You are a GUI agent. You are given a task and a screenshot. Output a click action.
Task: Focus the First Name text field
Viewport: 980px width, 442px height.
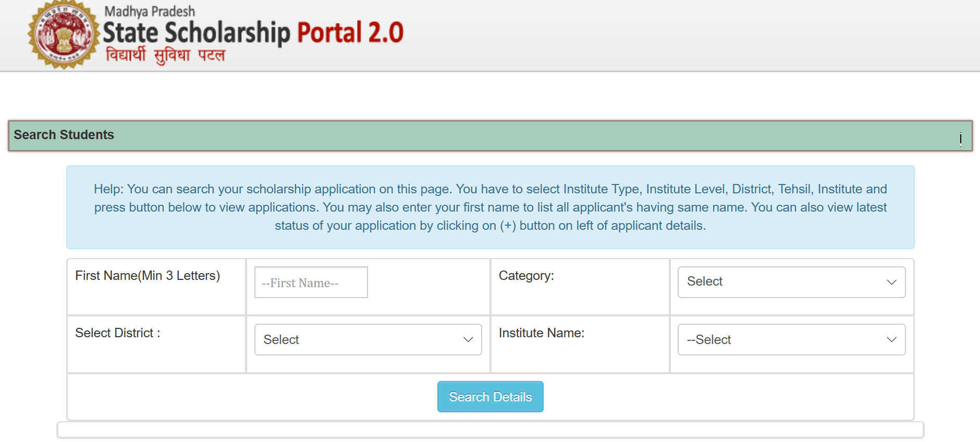pyautogui.click(x=311, y=283)
